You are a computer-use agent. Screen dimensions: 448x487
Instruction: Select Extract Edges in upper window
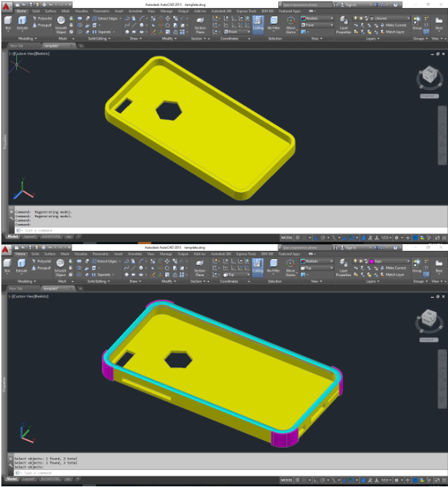(106, 18)
